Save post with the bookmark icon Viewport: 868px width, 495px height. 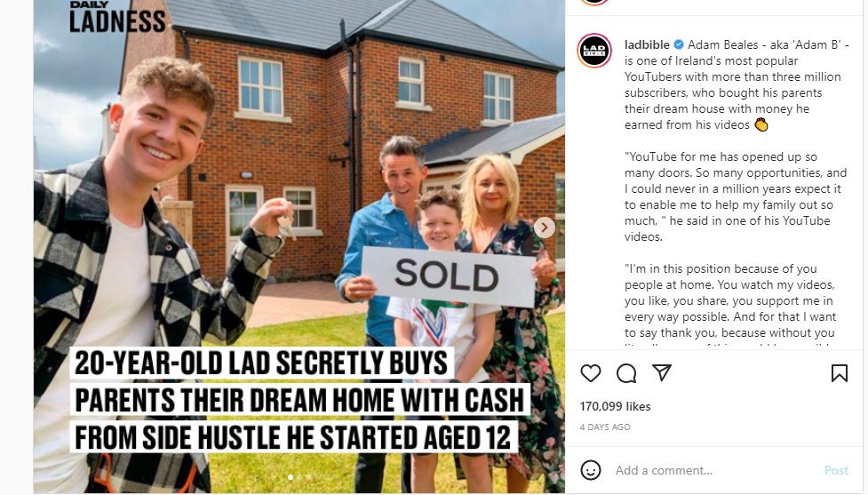pyautogui.click(x=840, y=373)
